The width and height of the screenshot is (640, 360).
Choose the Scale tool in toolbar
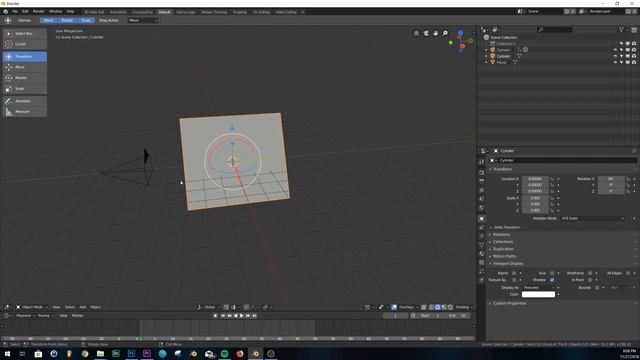(24, 89)
